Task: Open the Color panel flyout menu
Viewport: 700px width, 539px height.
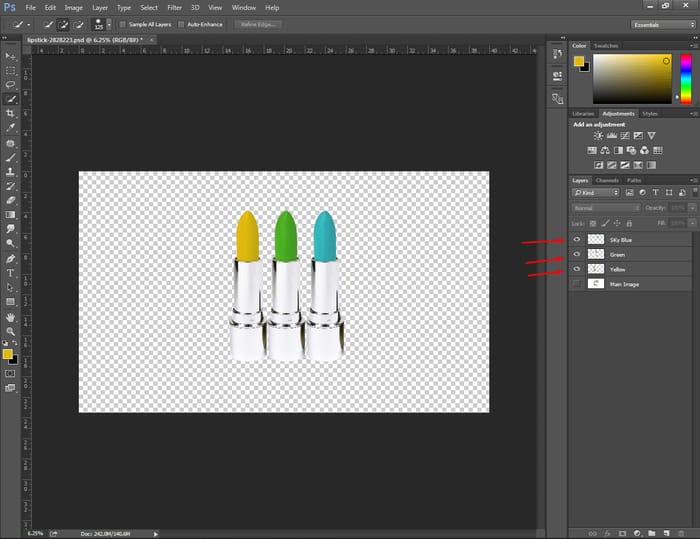Action: tap(694, 46)
